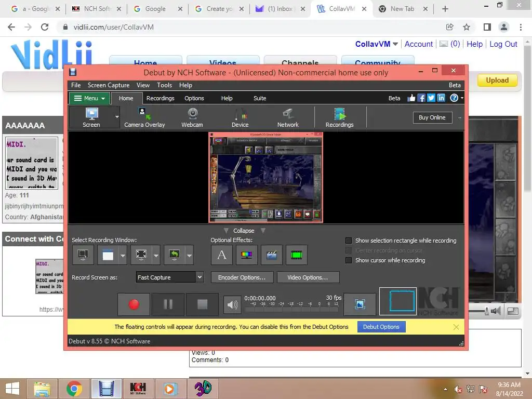The height and width of the screenshot is (399, 532).
Task: Start recording with red record button
Action: 134,304
